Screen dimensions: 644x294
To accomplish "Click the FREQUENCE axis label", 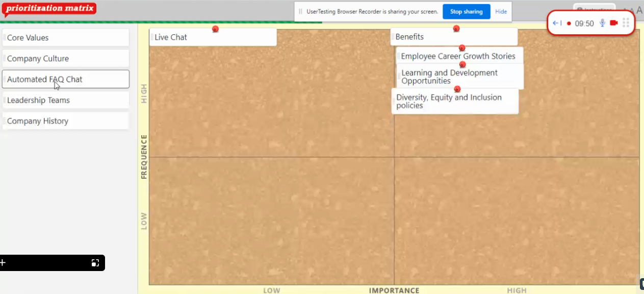I will point(144,156).
